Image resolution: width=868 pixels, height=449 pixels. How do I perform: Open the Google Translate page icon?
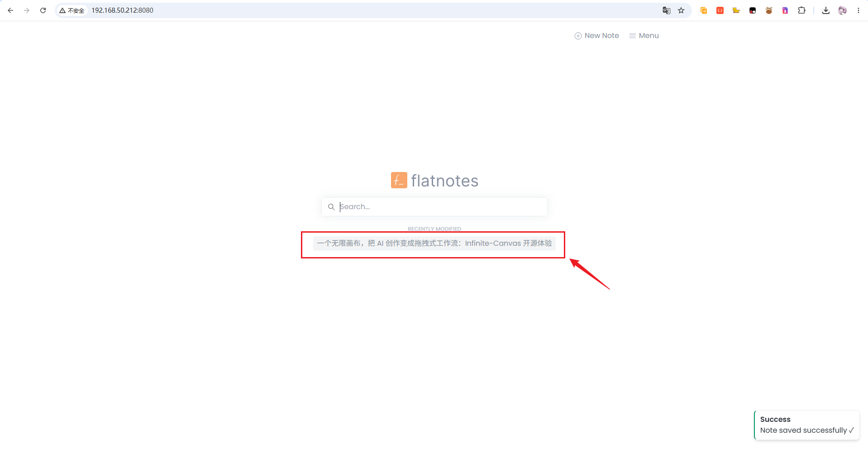tap(667, 10)
